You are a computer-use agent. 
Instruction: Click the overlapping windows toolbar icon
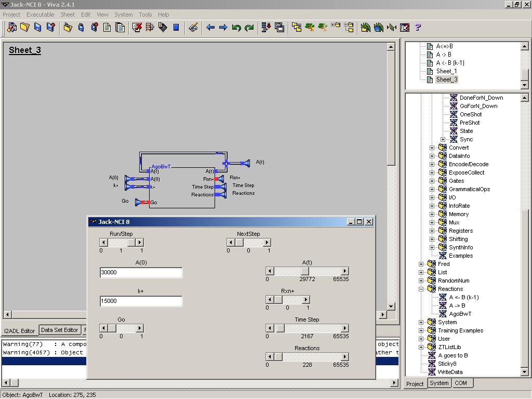click(280, 27)
